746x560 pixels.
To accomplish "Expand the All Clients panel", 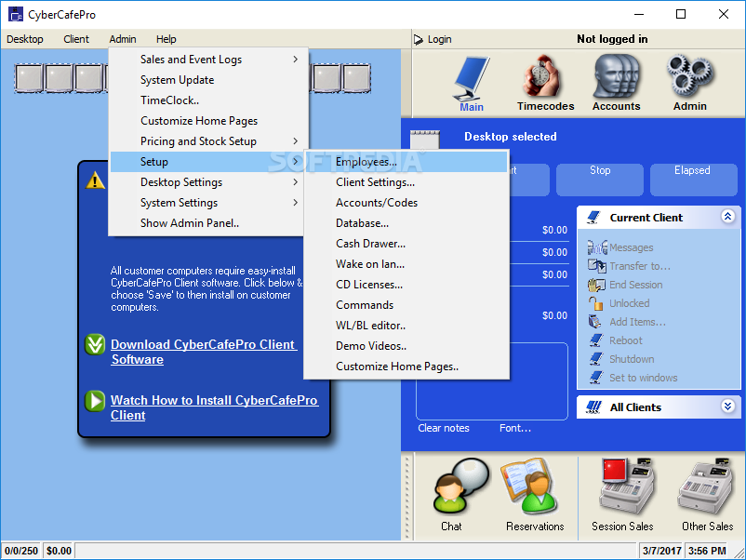I will point(727,406).
